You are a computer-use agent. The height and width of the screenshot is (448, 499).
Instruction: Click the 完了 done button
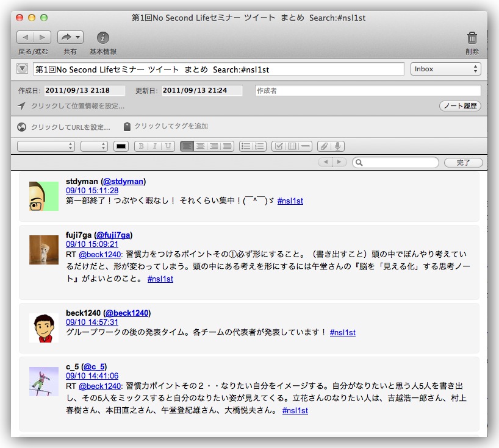[x=464, y=163]
